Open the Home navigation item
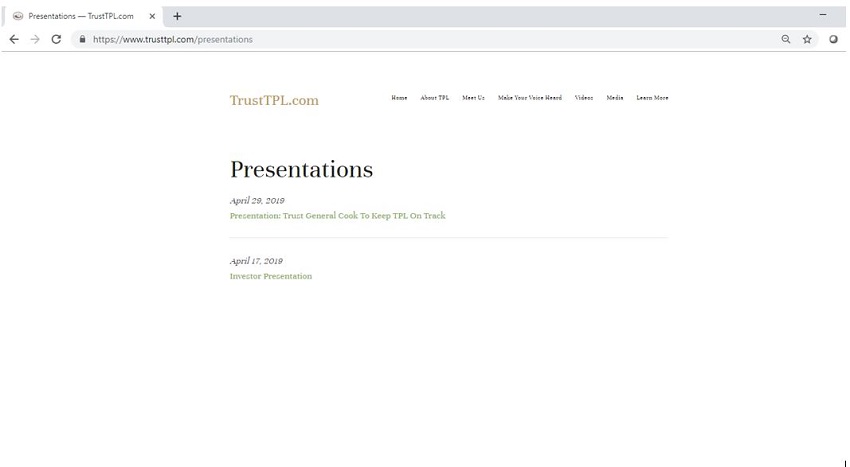 point(399,98)
